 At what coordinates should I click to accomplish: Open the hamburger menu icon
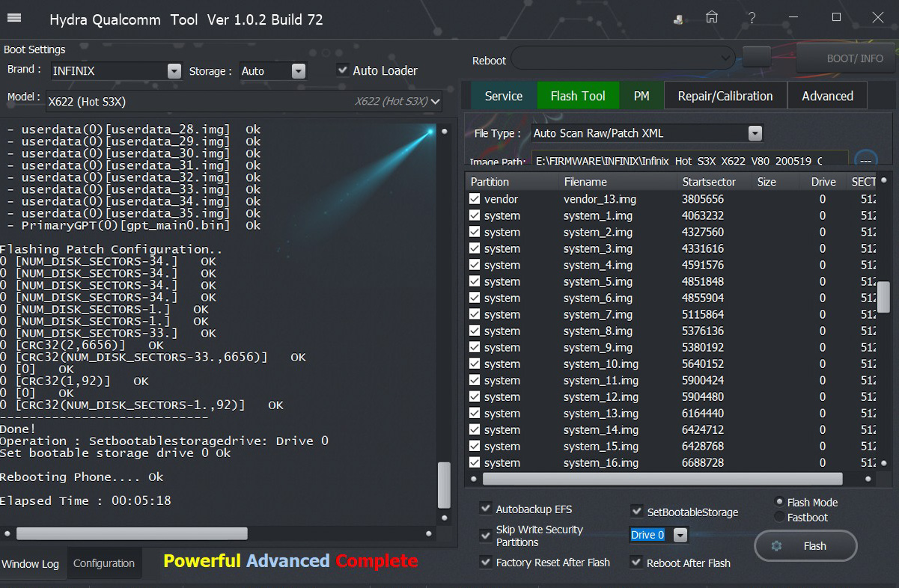(14, 19)
